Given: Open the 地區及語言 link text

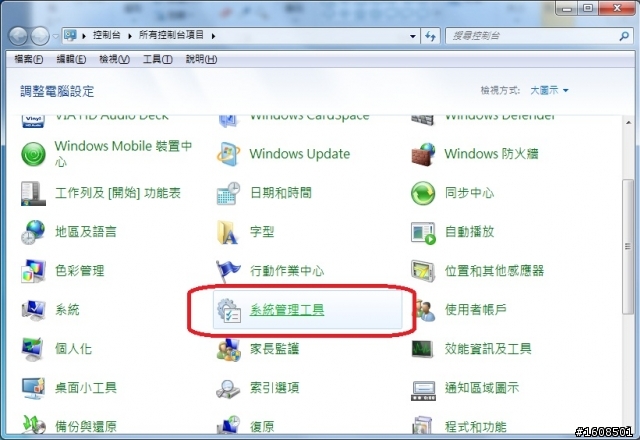Looking at the screenshot, I should tap(86, 232).
